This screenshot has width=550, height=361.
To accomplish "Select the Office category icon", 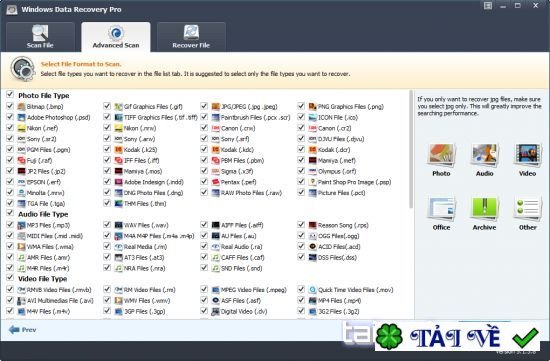I will coord(441,213).
